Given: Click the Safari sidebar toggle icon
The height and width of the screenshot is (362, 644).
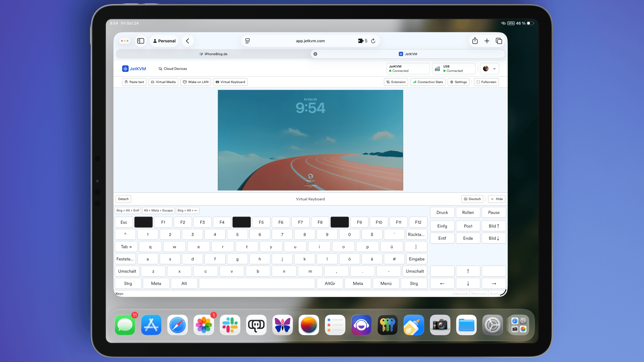Looking at the screenshot, I should click(141, 41).
